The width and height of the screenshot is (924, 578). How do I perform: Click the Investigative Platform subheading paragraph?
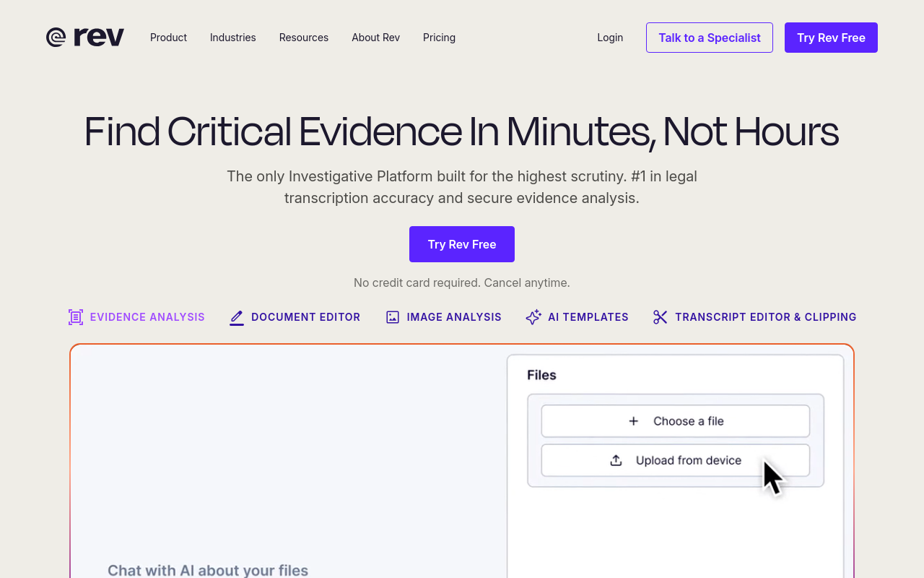pyautogui.click(x=462, y=187)
